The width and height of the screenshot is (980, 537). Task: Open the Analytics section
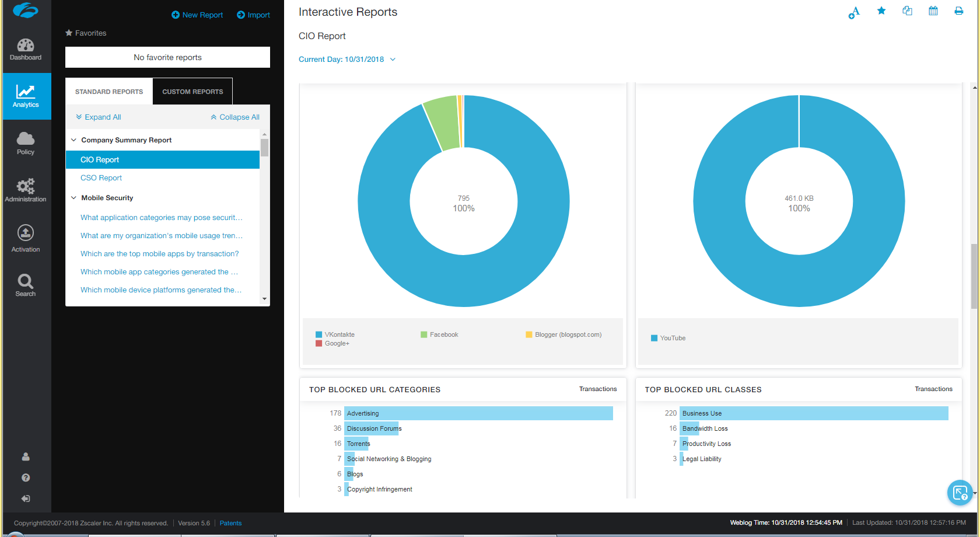tap(26, 96)
